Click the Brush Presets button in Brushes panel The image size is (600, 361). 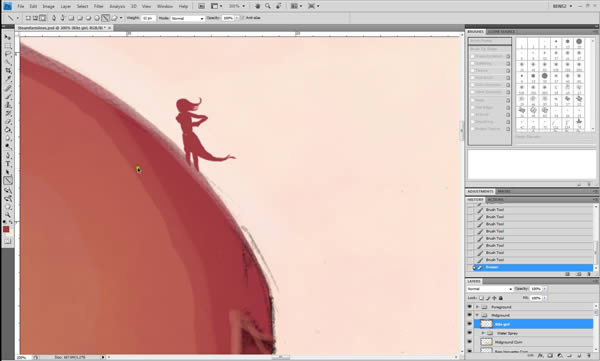(489, 41)
